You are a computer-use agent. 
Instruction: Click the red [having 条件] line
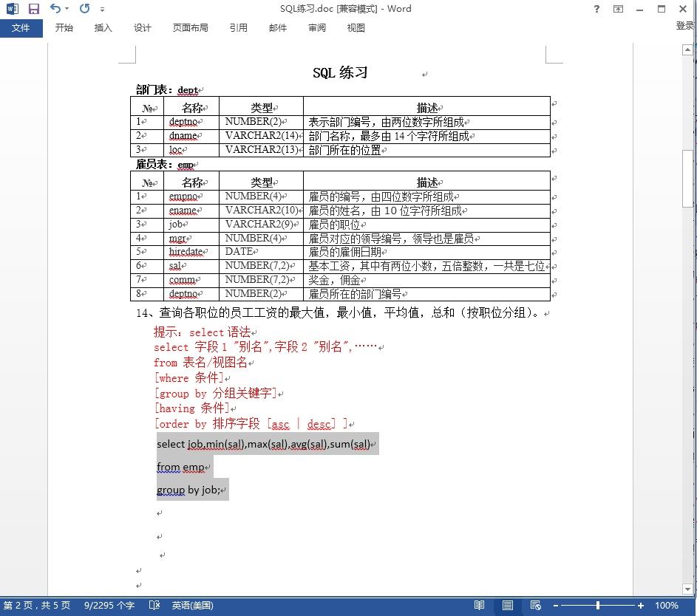click(192, 408)
